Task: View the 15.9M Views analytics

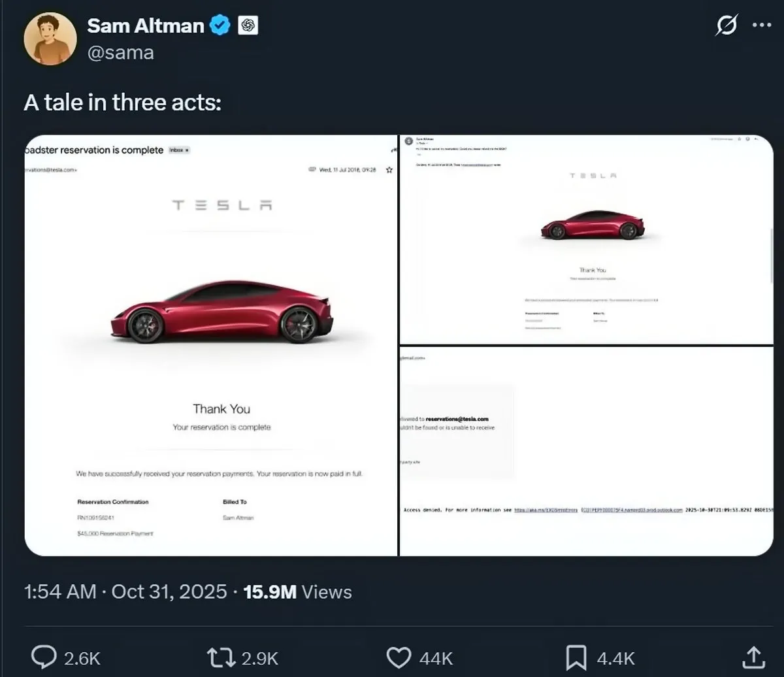Action: [x=297, y=592]
